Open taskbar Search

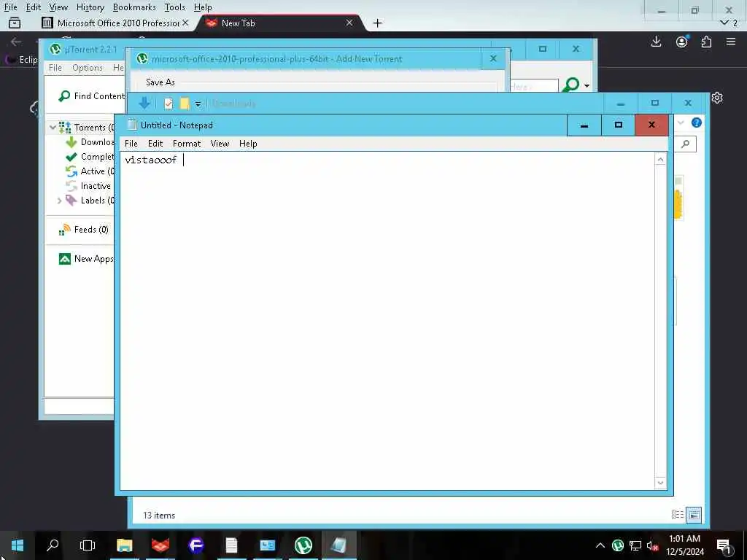click(53, 545)
